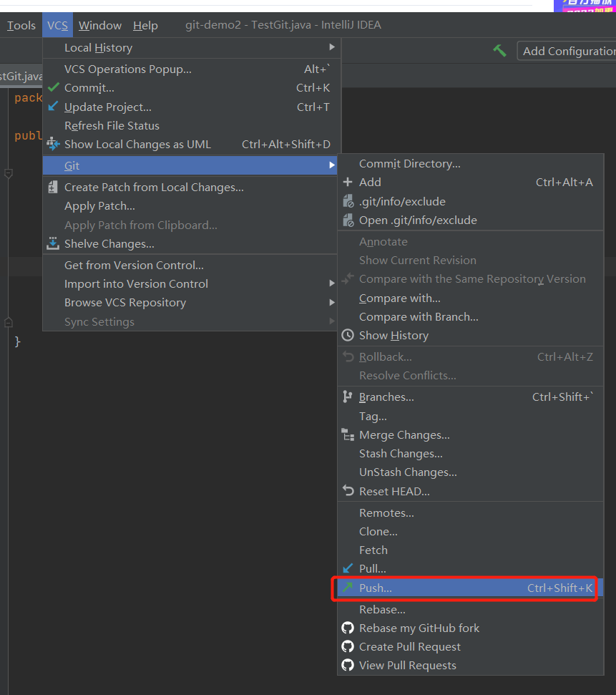
Task: Click the Merge Changes icon
Action: point(348,434)
